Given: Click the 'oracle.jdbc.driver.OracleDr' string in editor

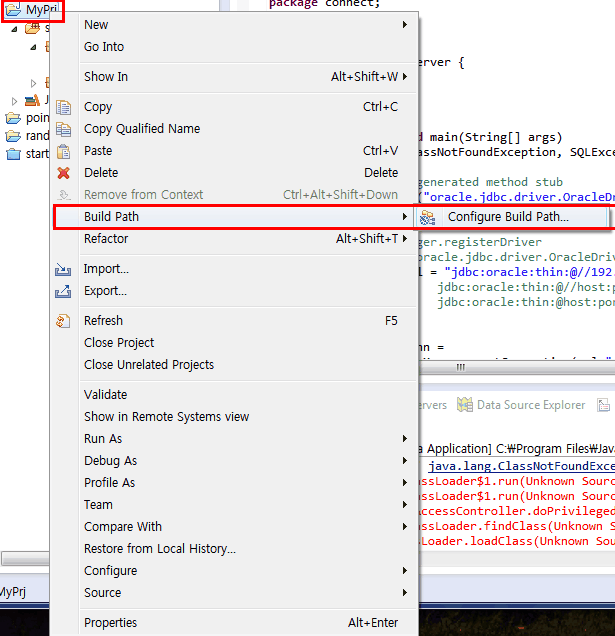Looking at the screenshot, I should (519, 197).
